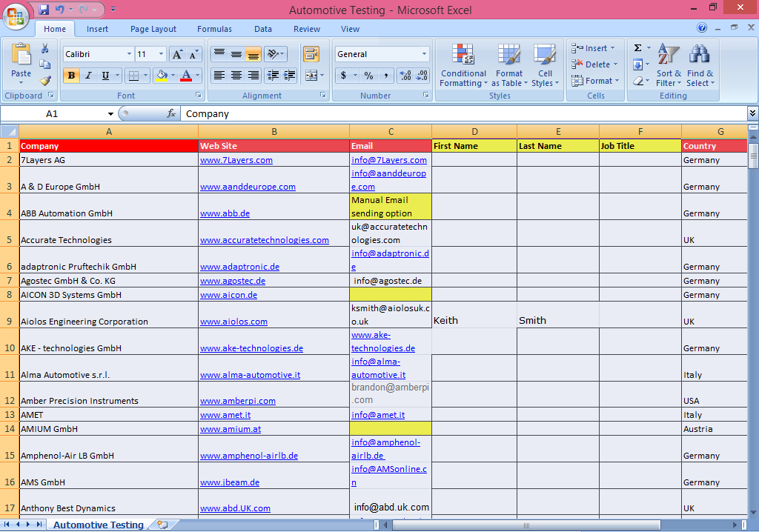Image resolution: width=759 pixels, height=532 pixels.
Task: Open link www.aiolos.com
Action: coord(233,322)
